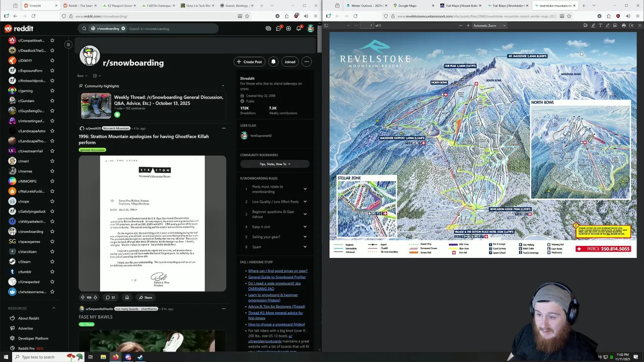The image size is (644, 362).
Task: Select the PDF add-text tool
Action: (x=600, y=26)
